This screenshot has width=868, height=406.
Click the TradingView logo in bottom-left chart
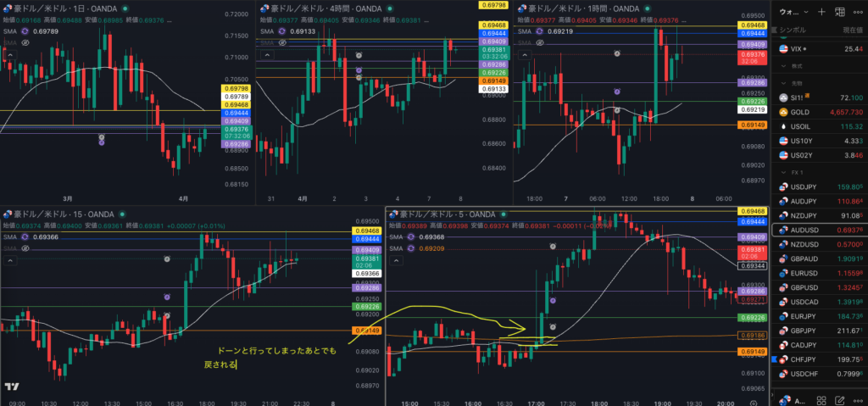coord(12,387)
